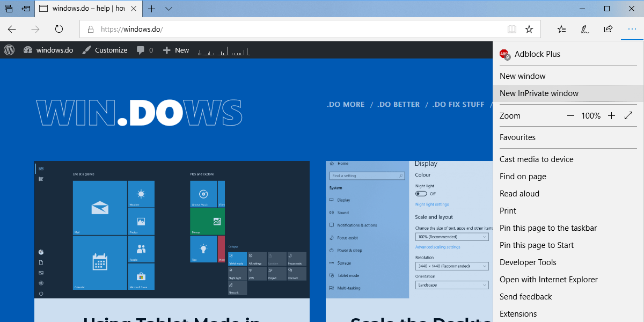Set tabs aside icon in title bar
The height and width of the screenshot is (322, 644).
click(x=26, y=9)
